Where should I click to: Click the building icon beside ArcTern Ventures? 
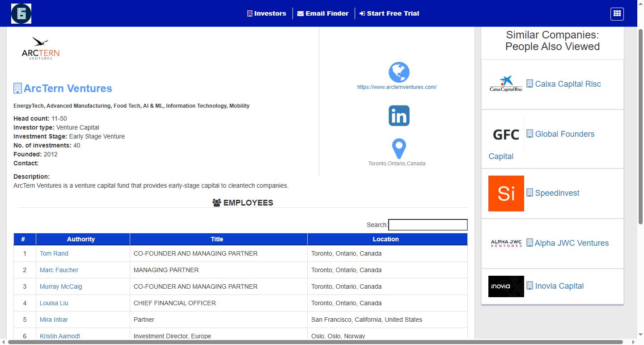point(17,88)
